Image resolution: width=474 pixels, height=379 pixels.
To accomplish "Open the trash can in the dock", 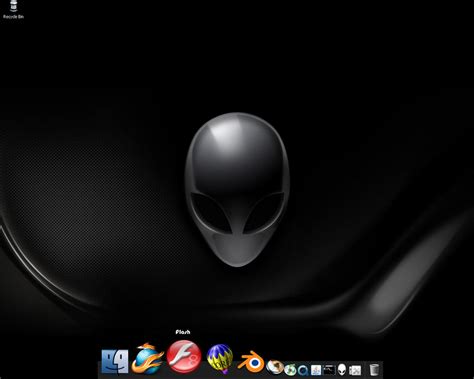I will point(374,369).
